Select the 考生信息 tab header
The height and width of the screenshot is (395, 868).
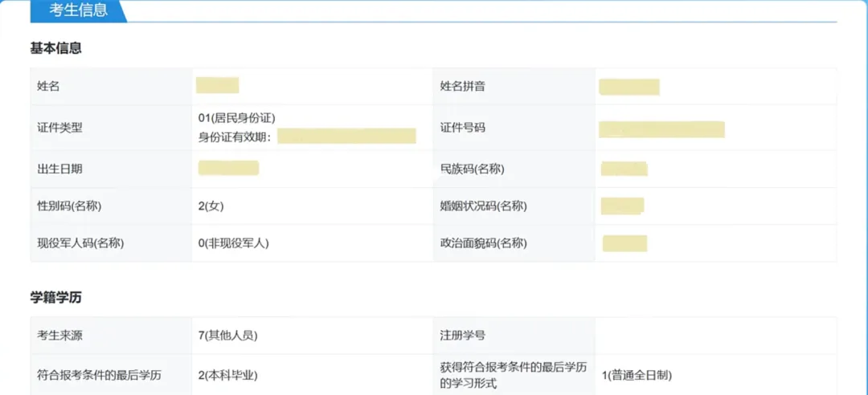click(x=78, y=11)
